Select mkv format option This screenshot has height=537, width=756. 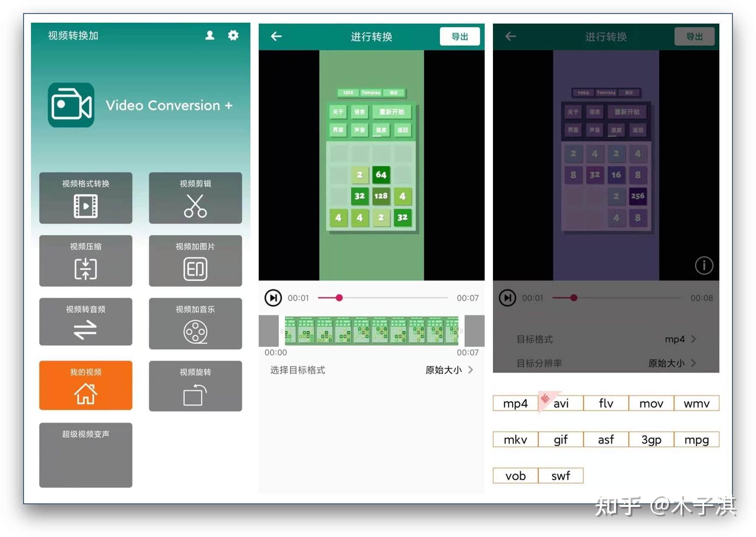515,439
